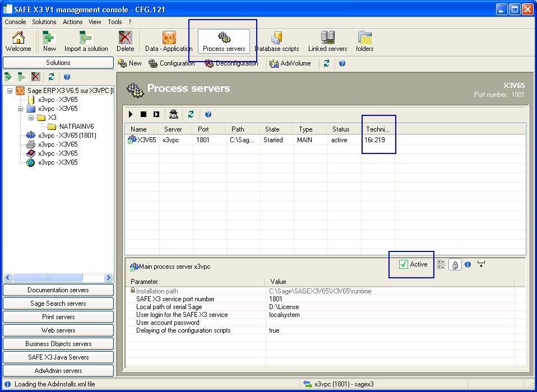
Task: Refresh using icon next to AdxVolume
Action: point(326,63)
